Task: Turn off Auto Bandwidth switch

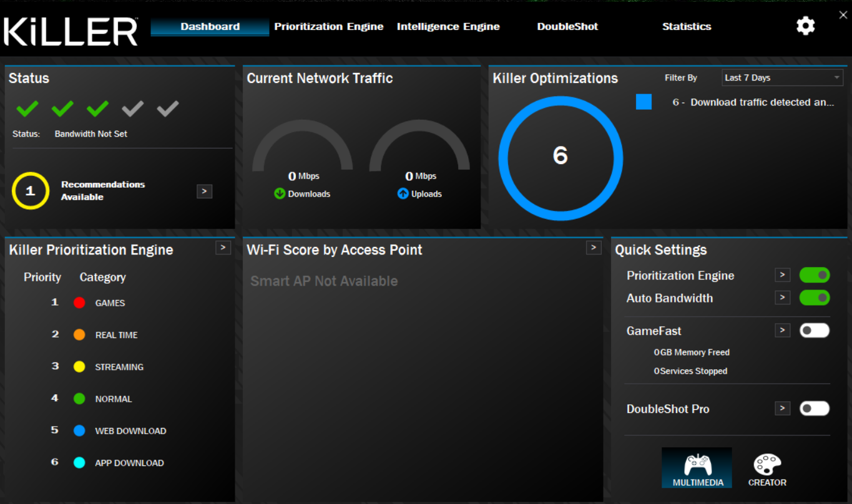Action: coord(814,298)
